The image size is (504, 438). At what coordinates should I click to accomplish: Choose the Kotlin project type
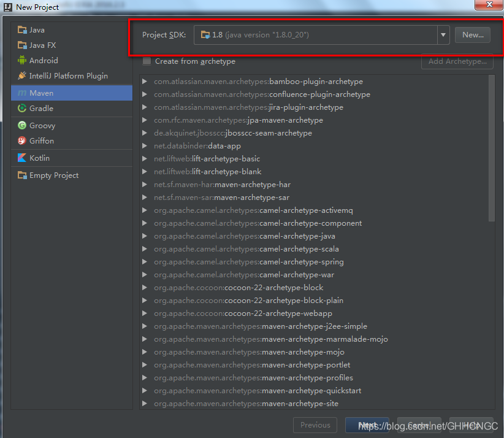click(72, 158)
